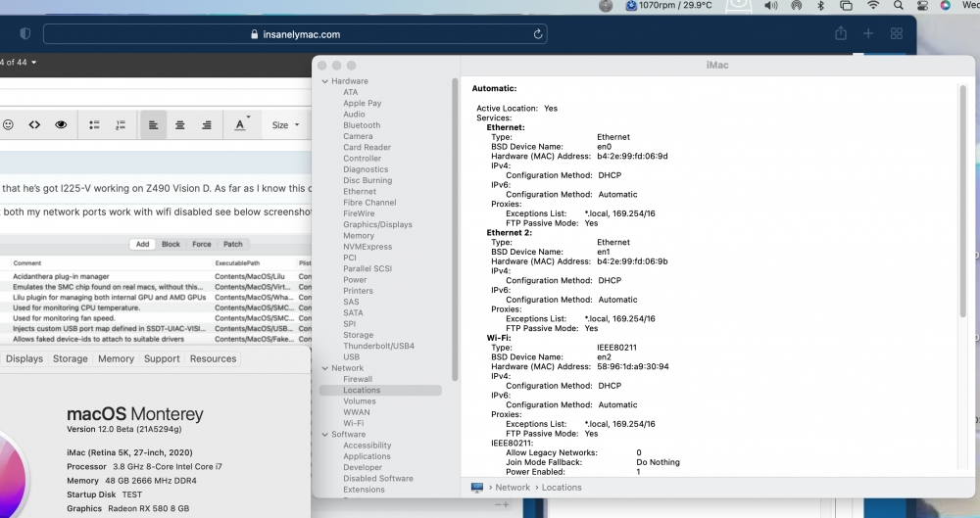Select the Add tab in the kext list

[142, 245]
